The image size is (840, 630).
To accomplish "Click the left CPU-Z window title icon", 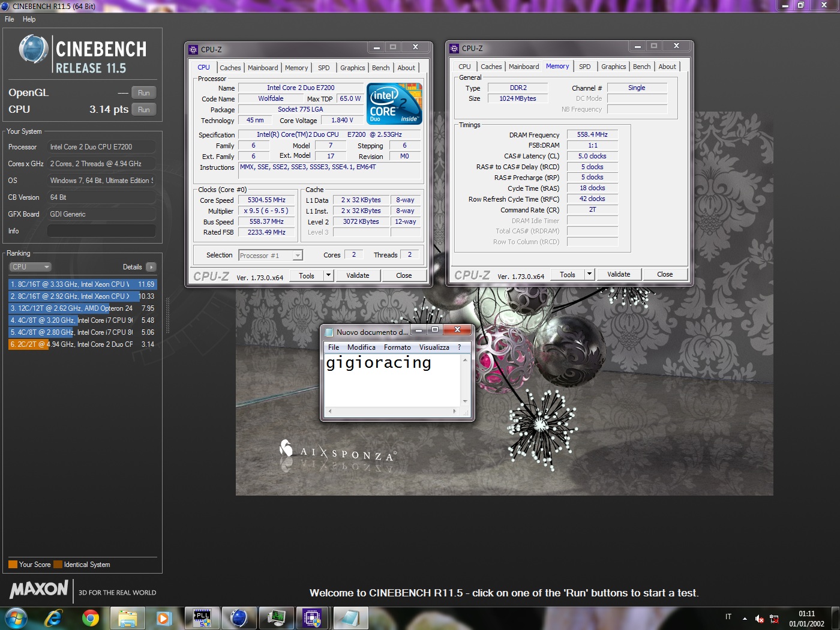I will pyautogui.click(x=193, y=50).
